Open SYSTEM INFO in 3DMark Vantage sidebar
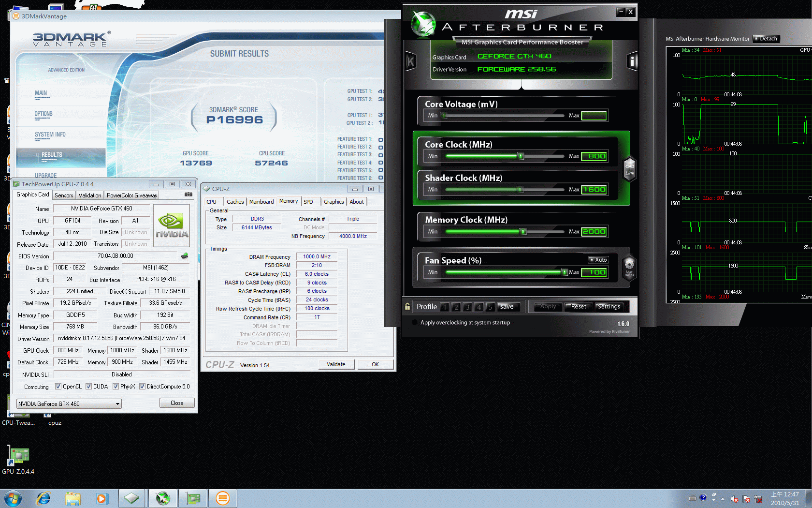 click(50, 135)
